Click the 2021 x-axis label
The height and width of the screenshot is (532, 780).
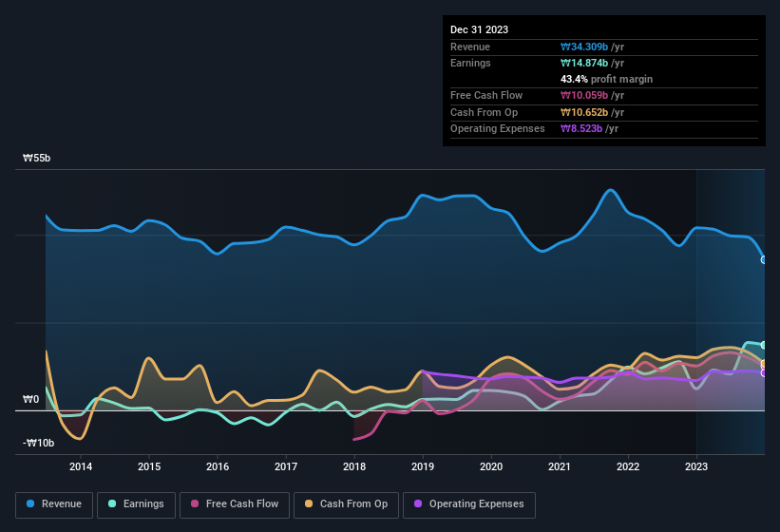tap(560, 466)
